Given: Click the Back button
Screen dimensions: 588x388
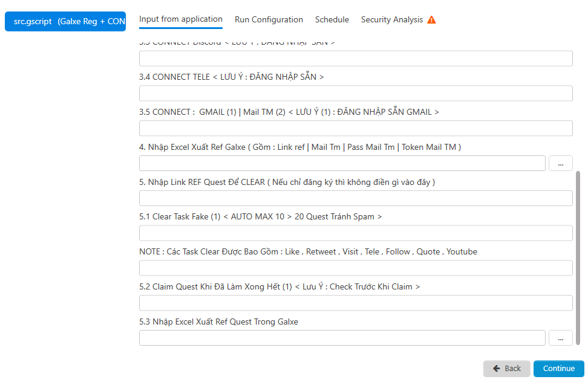Looking at the screenshot, I should tap(506, 369).
